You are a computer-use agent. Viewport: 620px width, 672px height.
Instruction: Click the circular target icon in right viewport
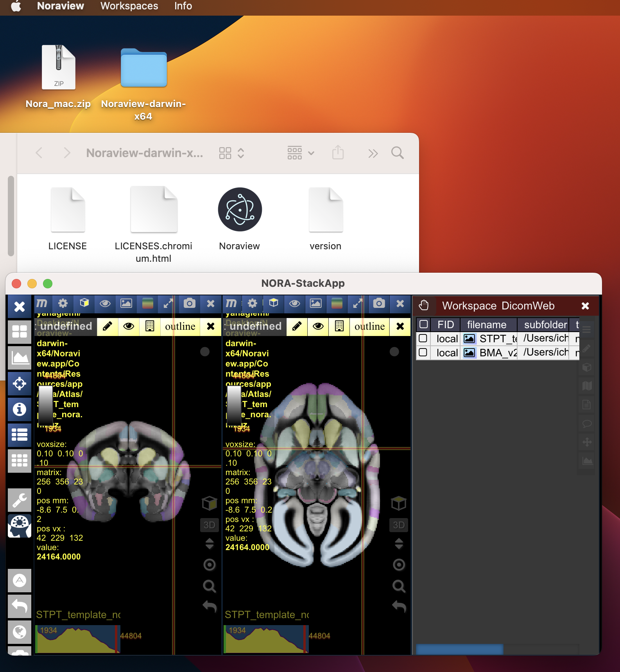point(399,565)
